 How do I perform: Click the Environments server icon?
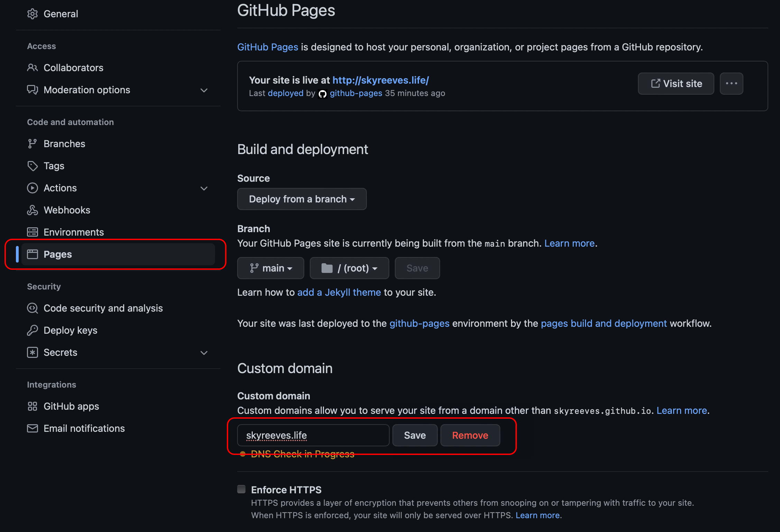click(32, 232)
